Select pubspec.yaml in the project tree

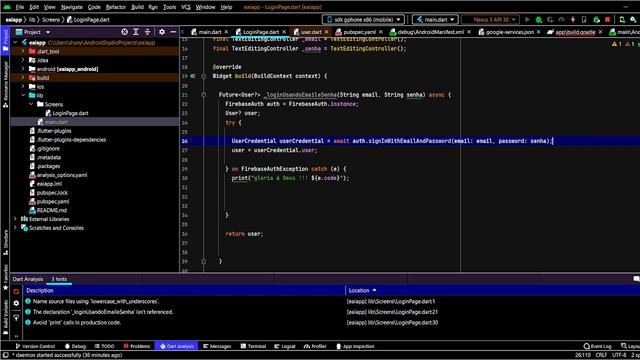[x=53, y=202]
